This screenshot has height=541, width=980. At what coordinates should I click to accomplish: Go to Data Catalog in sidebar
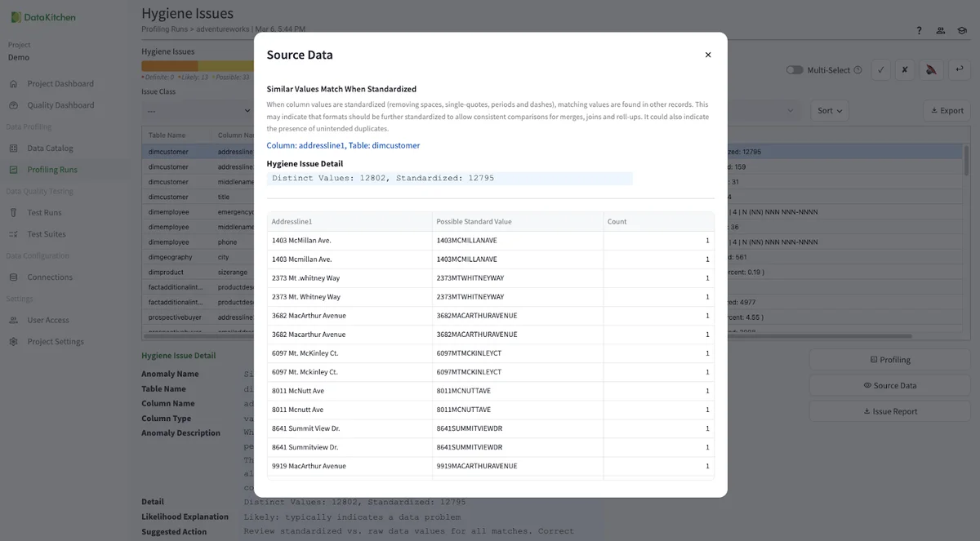click(50, 149)
